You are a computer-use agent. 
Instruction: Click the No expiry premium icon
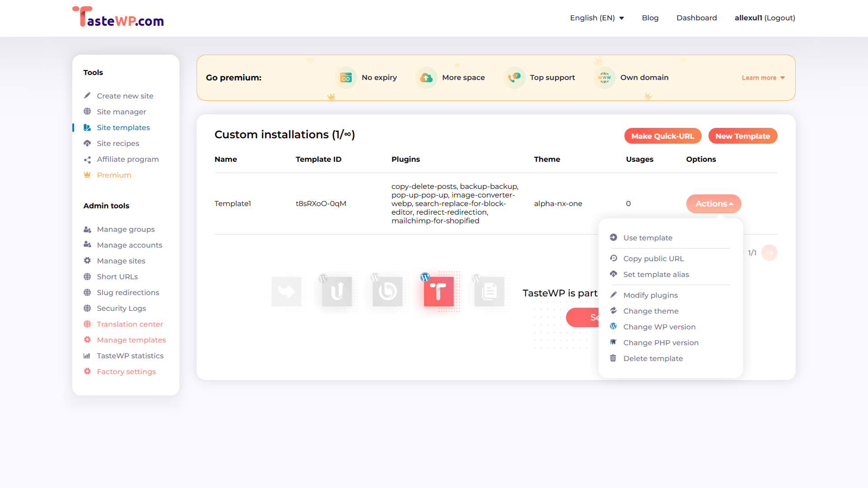tap(346, 78)
